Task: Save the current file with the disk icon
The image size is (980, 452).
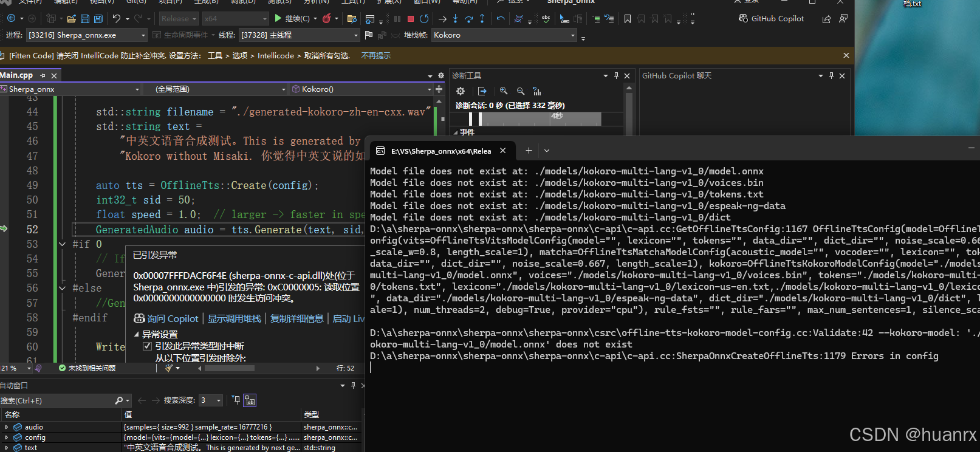Action: (x=85, y=19)
